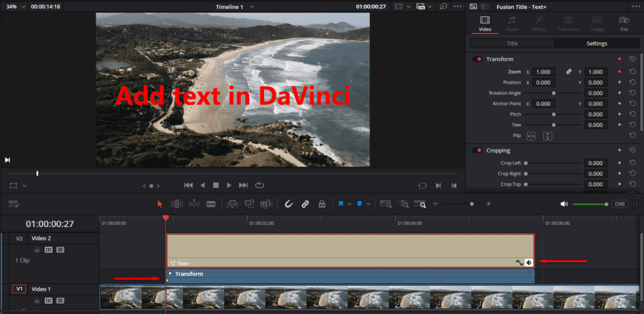Click the linked selection chain icon
Viewport: 644px width, 314px height.
pyautogui.click(x=305, y=204)
